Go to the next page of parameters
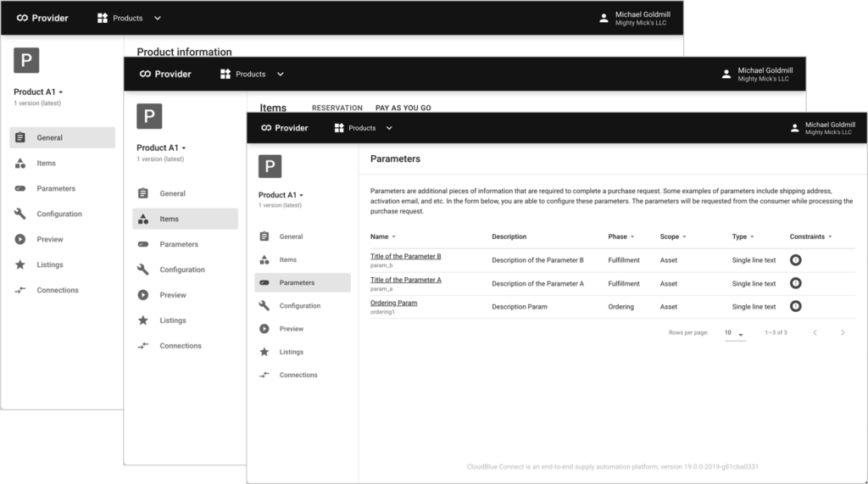Viewport: 868px width, 484px height. click(x=843, y=333)
